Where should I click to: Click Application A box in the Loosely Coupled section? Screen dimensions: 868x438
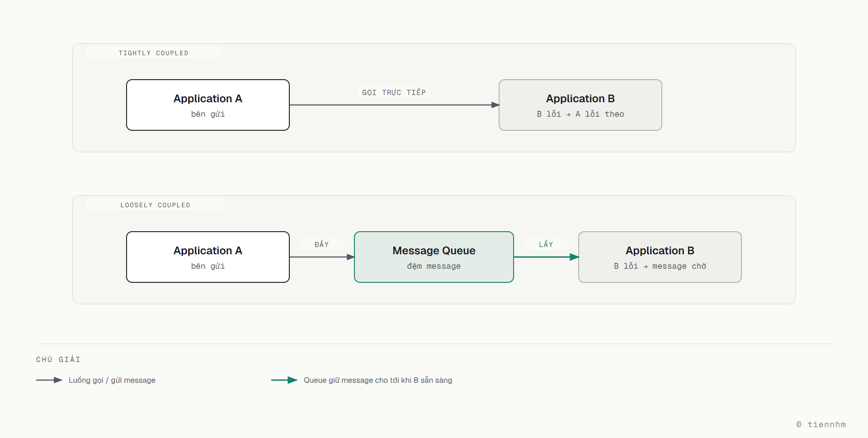coord(208,257)
